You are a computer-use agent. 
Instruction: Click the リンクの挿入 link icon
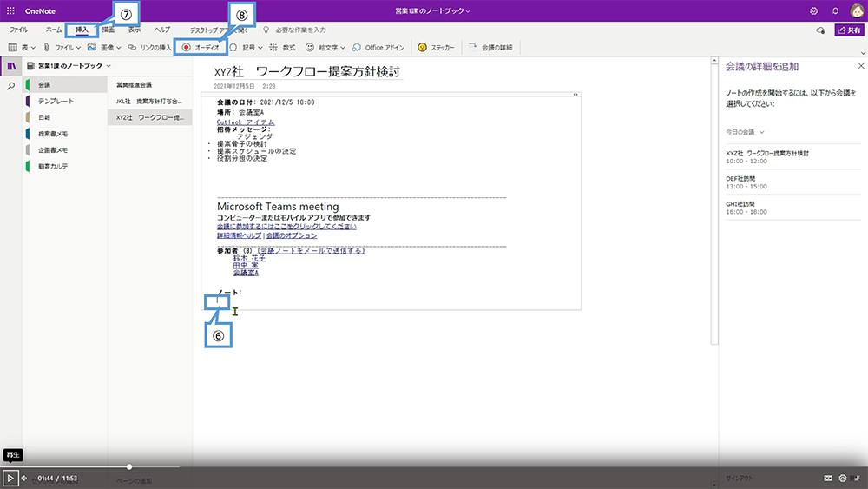tap(132, 47)
